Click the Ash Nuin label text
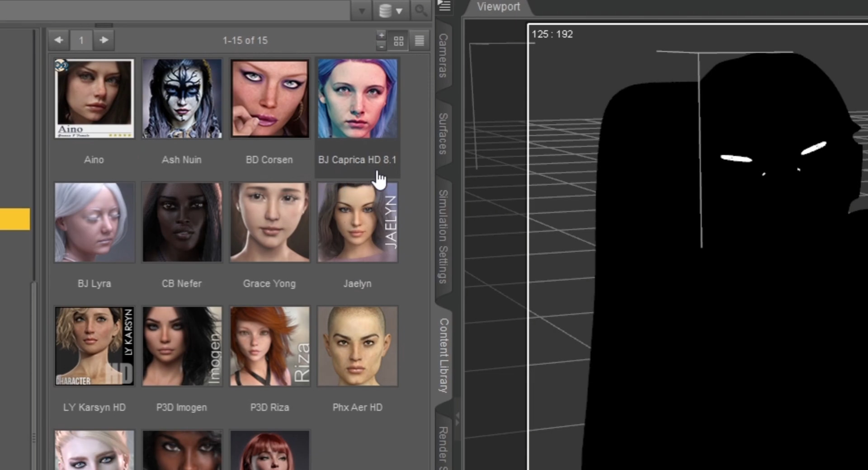 [182, 160]
